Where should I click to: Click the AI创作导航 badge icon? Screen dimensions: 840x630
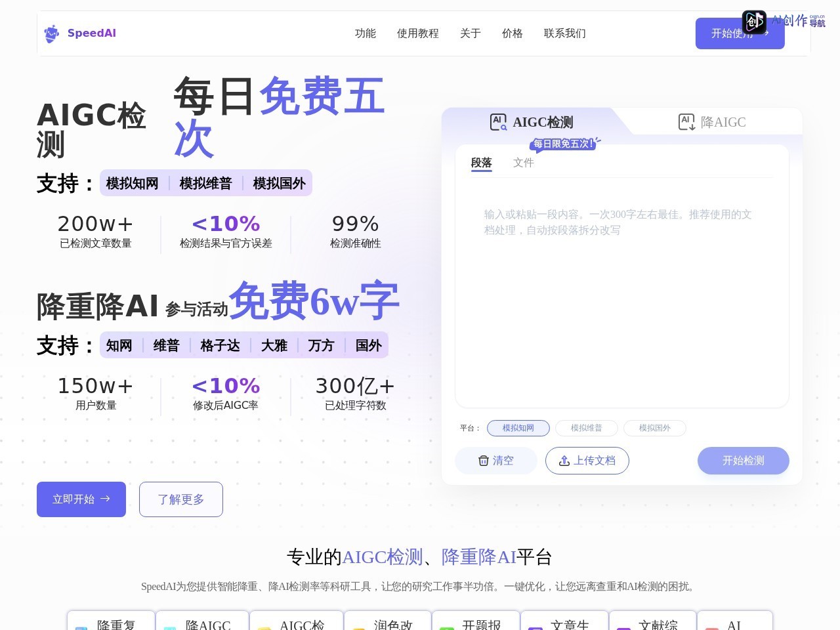click(x=754, y=22)
